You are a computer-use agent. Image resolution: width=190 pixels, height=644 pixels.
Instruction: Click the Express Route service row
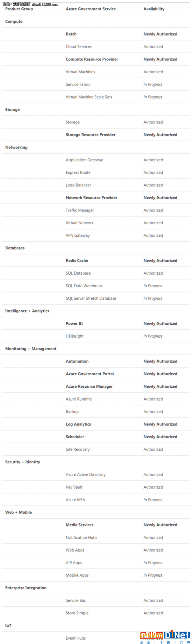click(x=96, y=172)
